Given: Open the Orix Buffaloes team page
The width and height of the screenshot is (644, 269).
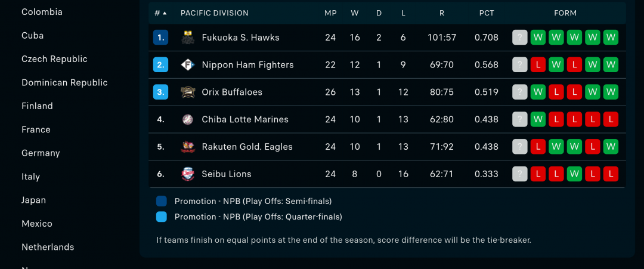Looking at the screenshot, I should click(x=232, y=92).
